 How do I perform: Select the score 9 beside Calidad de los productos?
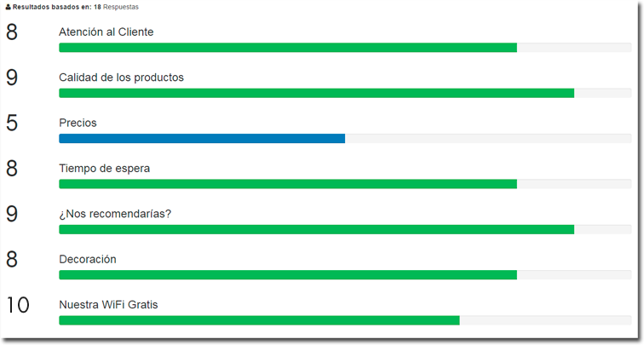tap(12, 78)
